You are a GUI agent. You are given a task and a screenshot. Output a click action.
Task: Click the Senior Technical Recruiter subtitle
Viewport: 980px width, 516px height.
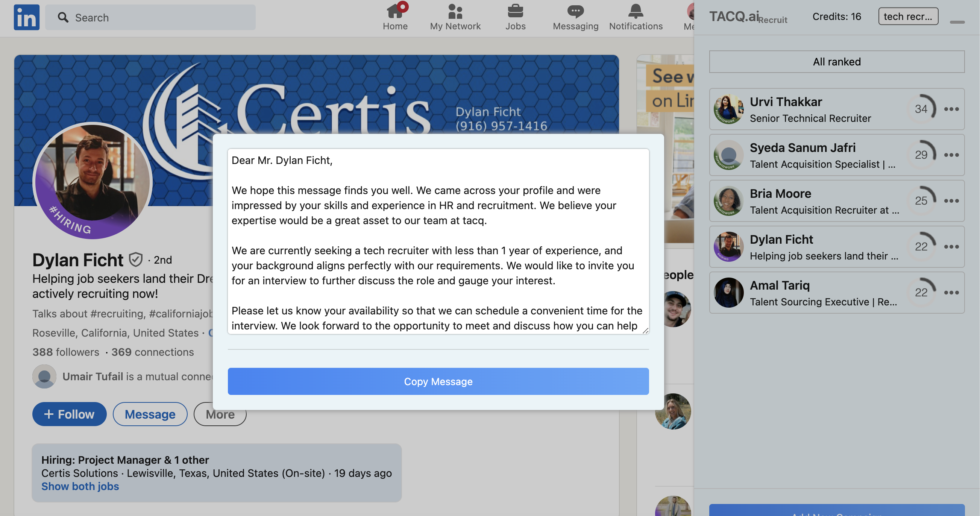tap(810, 118)
